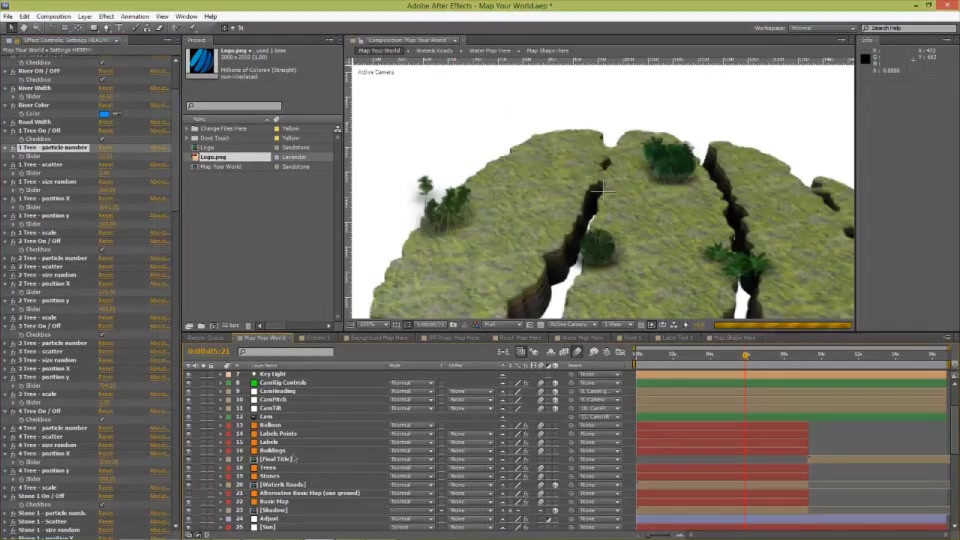
Task: Expand the Dont Touch folder
Action: (187, 138)
